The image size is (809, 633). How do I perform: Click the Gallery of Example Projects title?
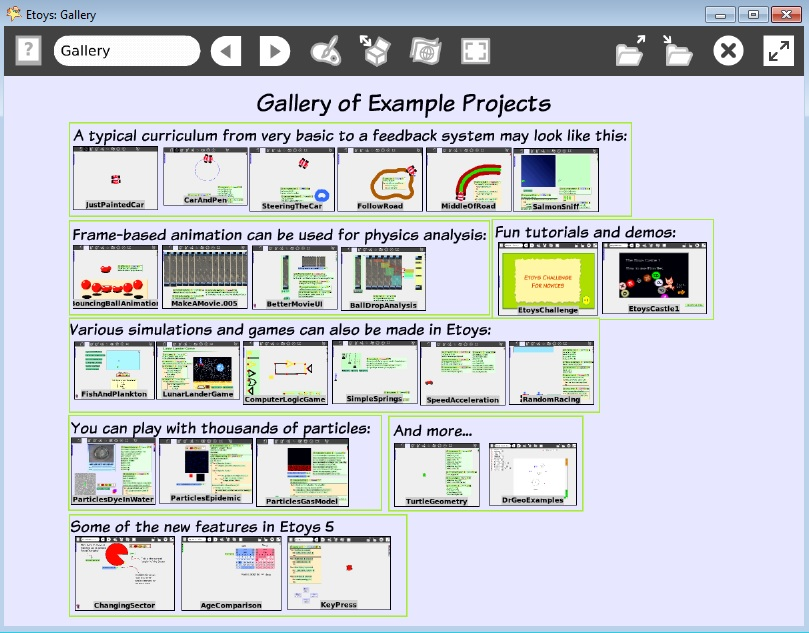pos(404,103)
